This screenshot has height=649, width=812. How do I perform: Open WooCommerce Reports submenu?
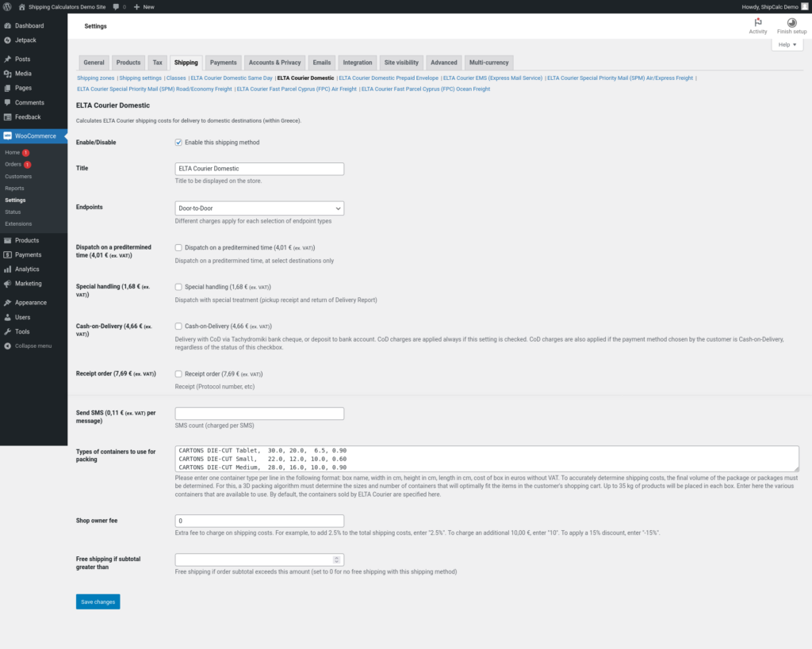pos(14,189)
